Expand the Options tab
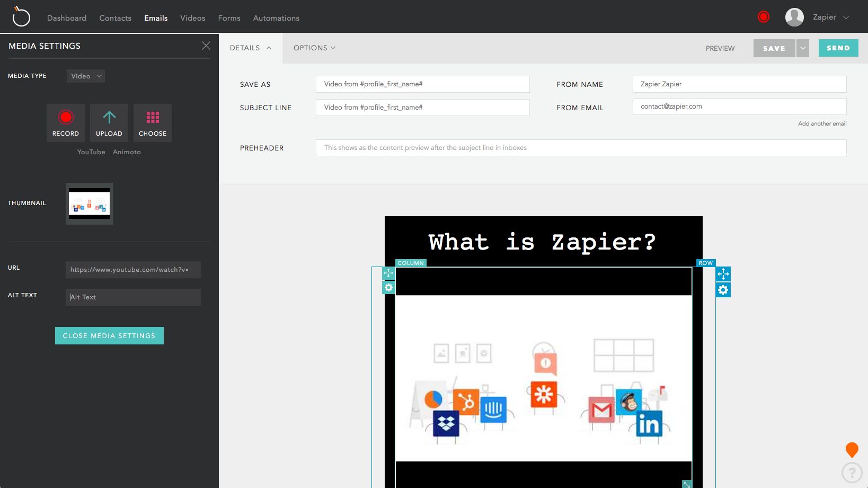This screenshot has height=488, width=868. pyautogui.click(x=314, y=48)
